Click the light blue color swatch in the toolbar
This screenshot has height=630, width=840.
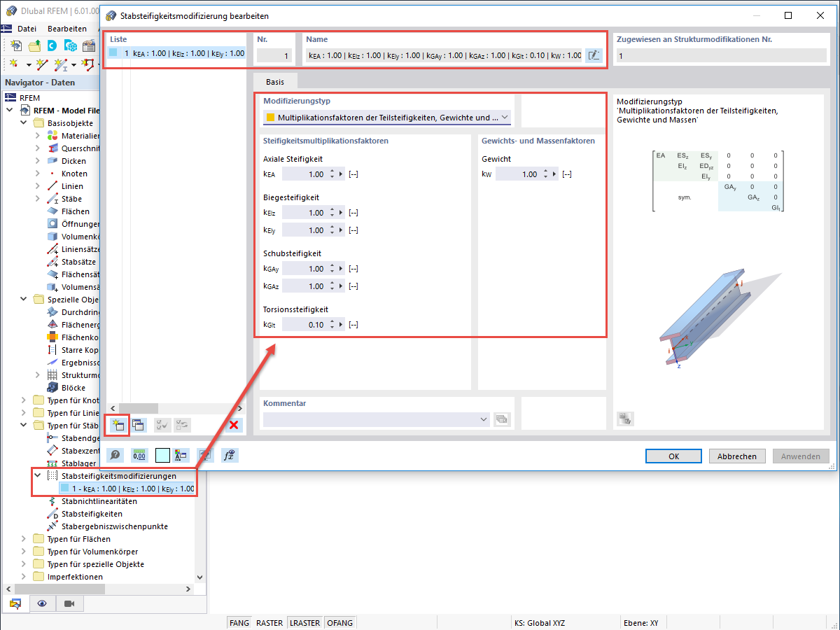tap(162, 455)
